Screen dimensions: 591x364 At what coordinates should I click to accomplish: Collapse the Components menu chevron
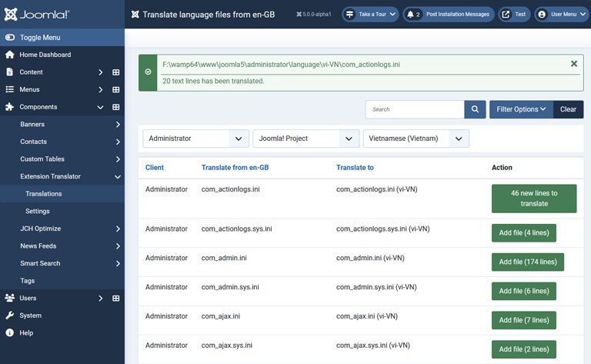100,107
